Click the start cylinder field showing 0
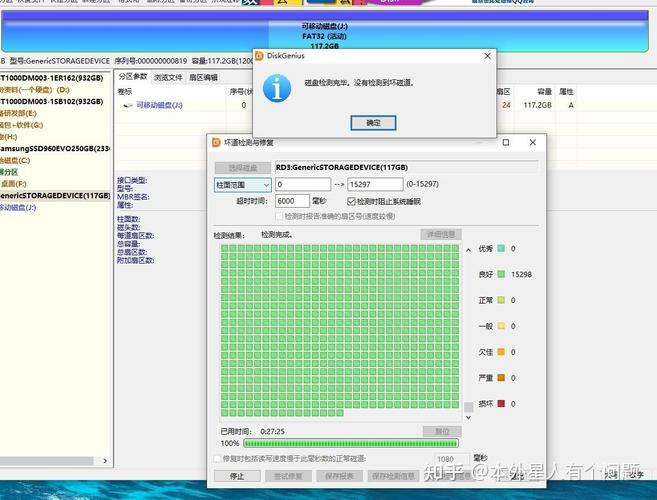 pyautogui.click(x=303, y=184)
